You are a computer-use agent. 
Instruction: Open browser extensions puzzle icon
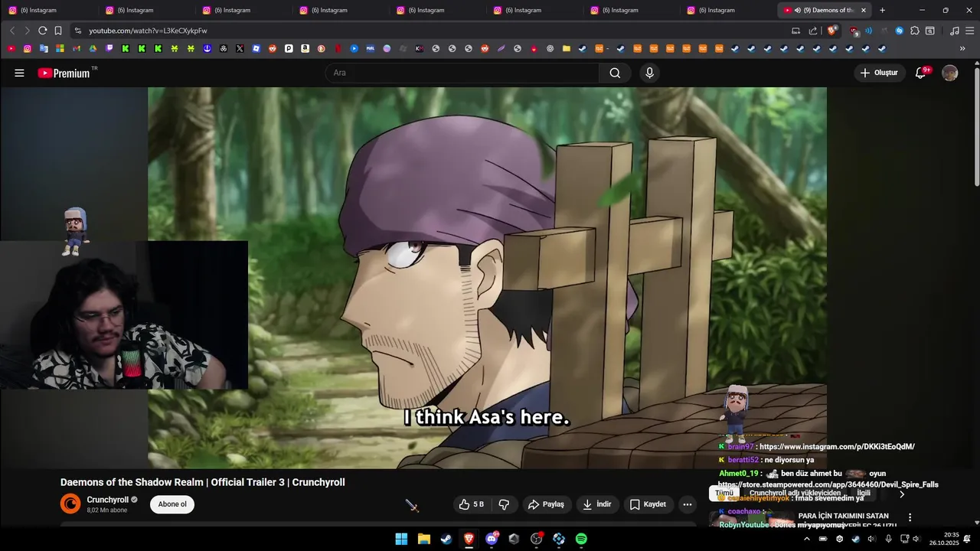914,31
